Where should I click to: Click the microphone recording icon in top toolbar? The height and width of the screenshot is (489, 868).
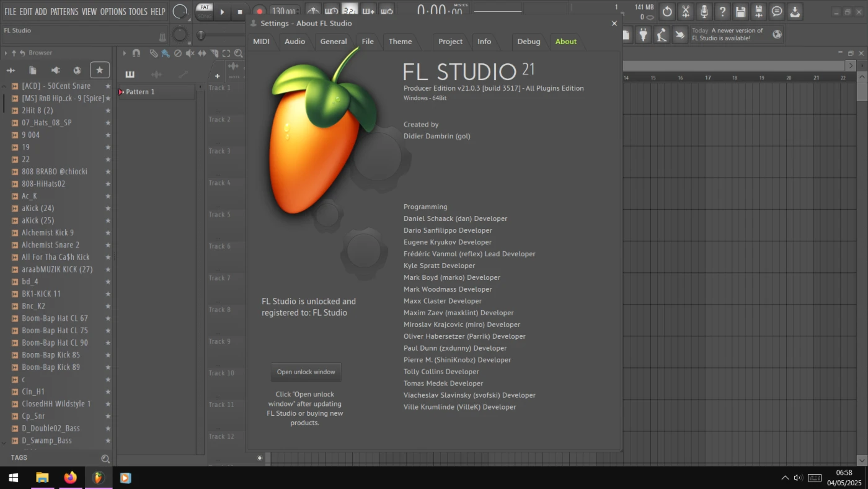(704, 11)
